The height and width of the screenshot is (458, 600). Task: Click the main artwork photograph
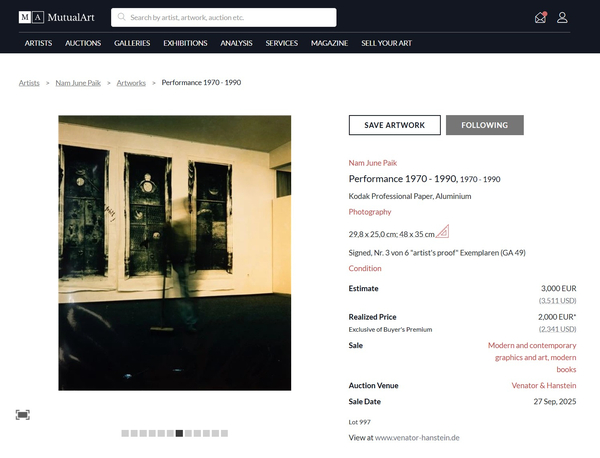click(x=174, y=252)
